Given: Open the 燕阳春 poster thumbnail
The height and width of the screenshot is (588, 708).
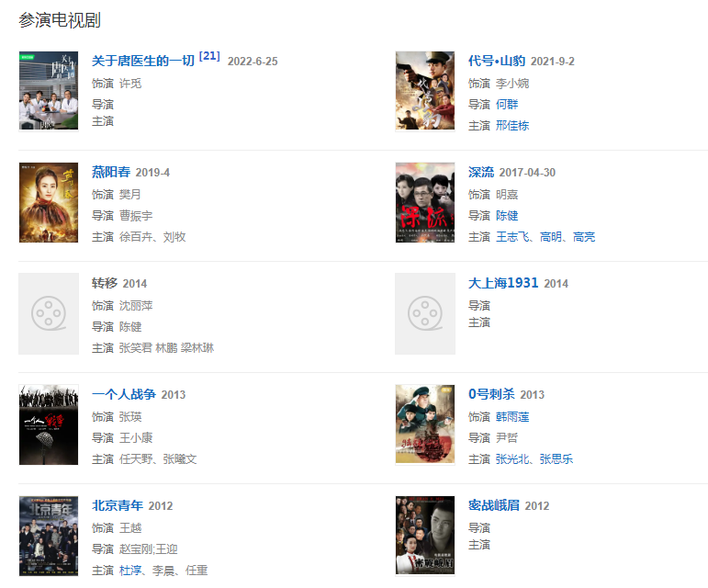Looking at the screenshot, I should [49, 202].
